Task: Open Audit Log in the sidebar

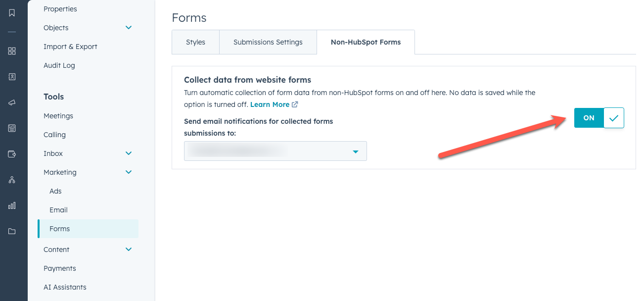Action: 59,65
